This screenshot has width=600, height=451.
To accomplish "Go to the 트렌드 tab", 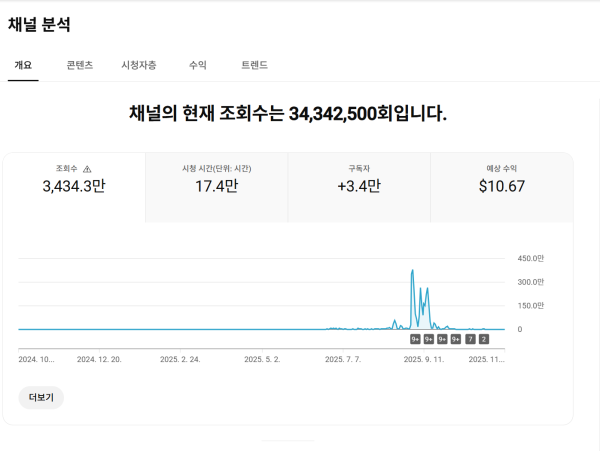I will 254,65.
